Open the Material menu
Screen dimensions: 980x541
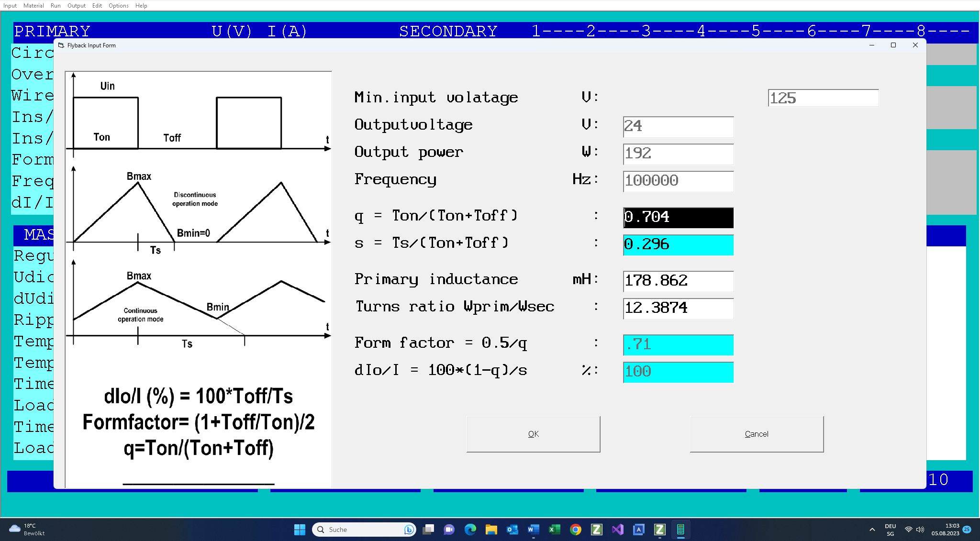(33, 6)
